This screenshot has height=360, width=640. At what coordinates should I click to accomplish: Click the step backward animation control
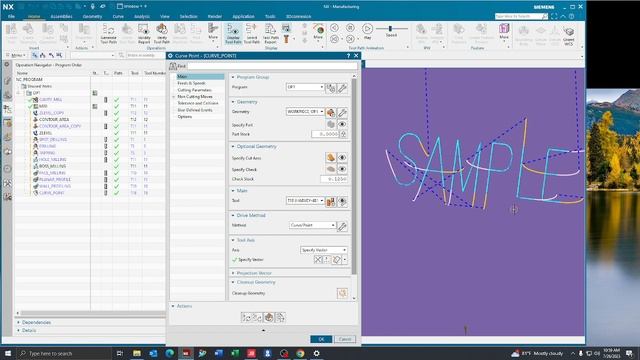pos(334,39)
